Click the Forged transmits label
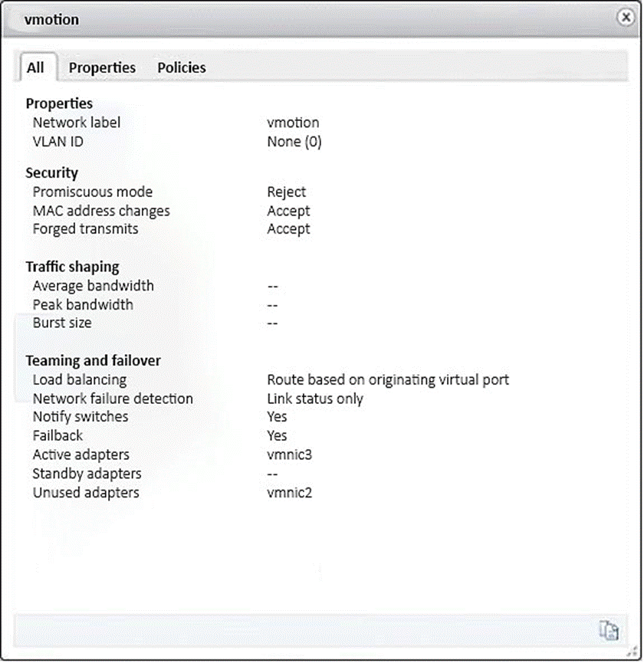 point(85,228)
